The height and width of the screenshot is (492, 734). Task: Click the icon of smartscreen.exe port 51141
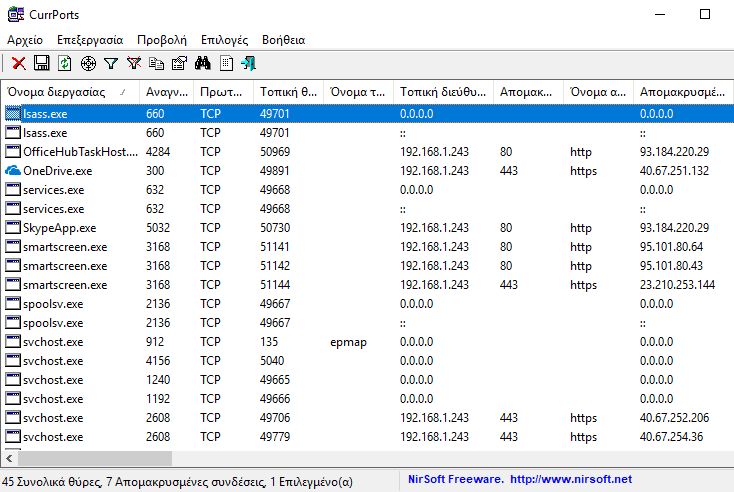pyautogui.click(x=13, y=247)
